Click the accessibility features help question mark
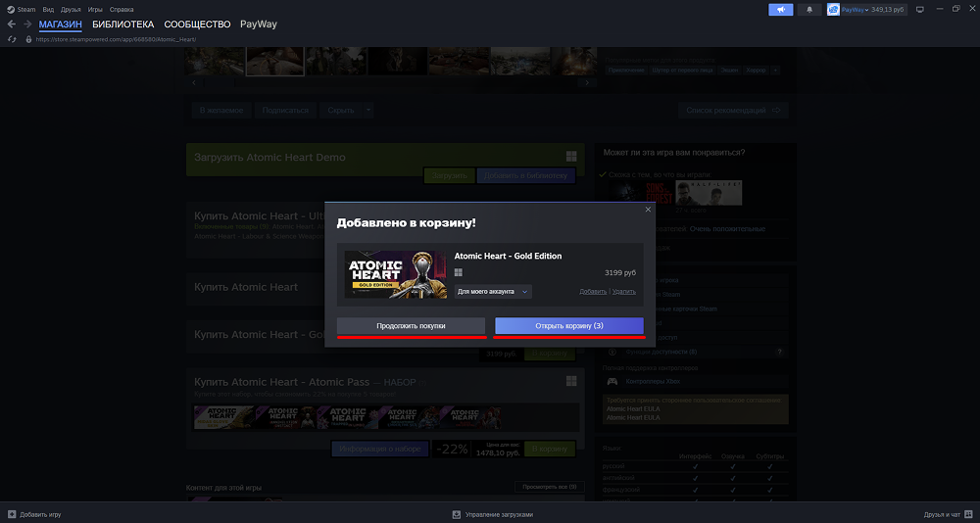This screenshot has width=980, height=523. point(779,353)
